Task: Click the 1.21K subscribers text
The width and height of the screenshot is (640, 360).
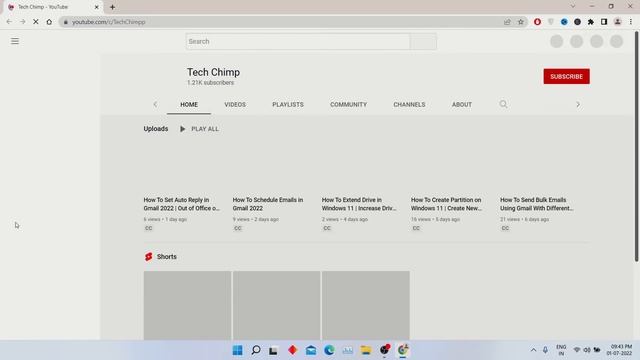Action: pyautogui.click(x=211, y=83)
